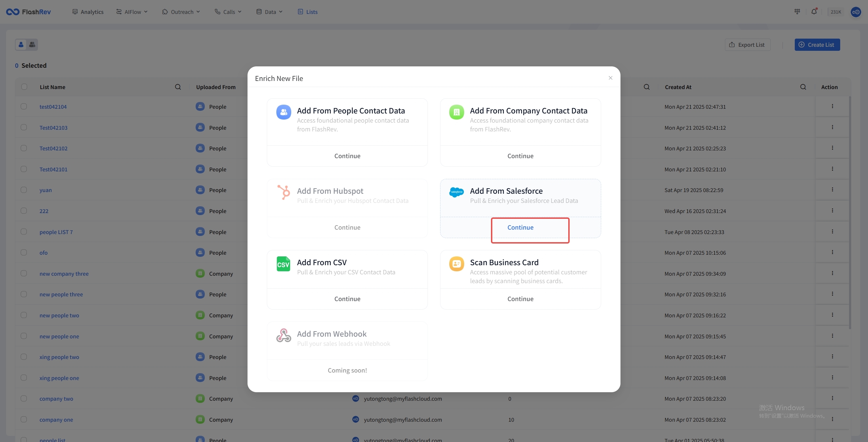Screen dimensions: 868x442
Task: Open the apps grid icon in header
Action: click(797, 12)
